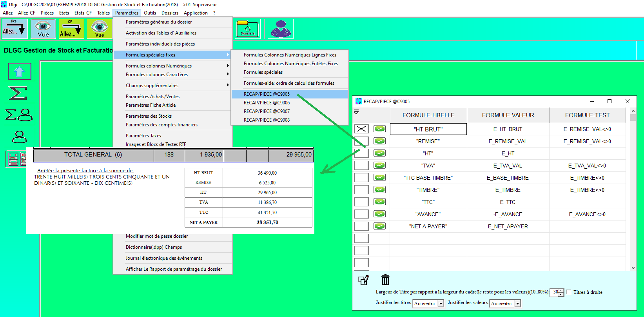This screenshot has width=644, height=317.
Task: Open Justifier les valeurs dropdown
Action: [x=517, y=304]
